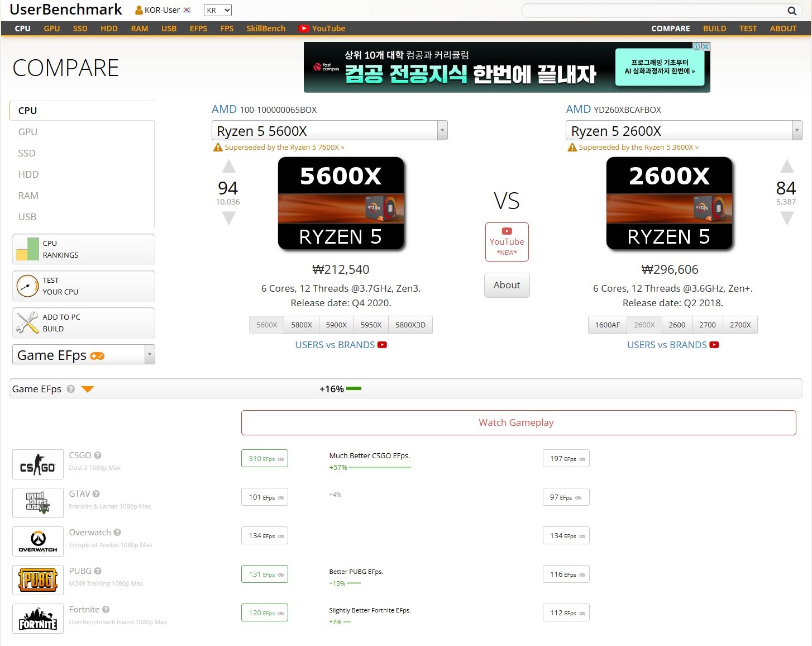Select RAM in the left sidebar

pos(28,196)
